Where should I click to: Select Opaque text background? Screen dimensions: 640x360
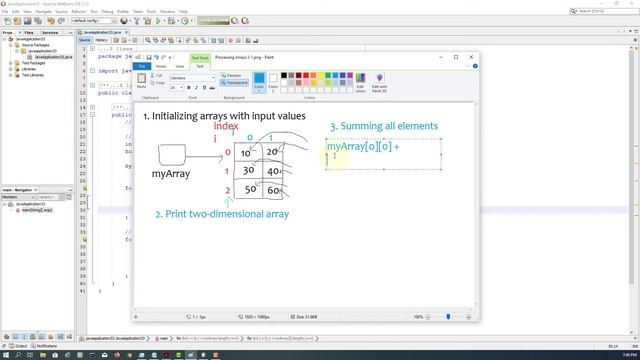pyautogui.click(x=231, y=76)
